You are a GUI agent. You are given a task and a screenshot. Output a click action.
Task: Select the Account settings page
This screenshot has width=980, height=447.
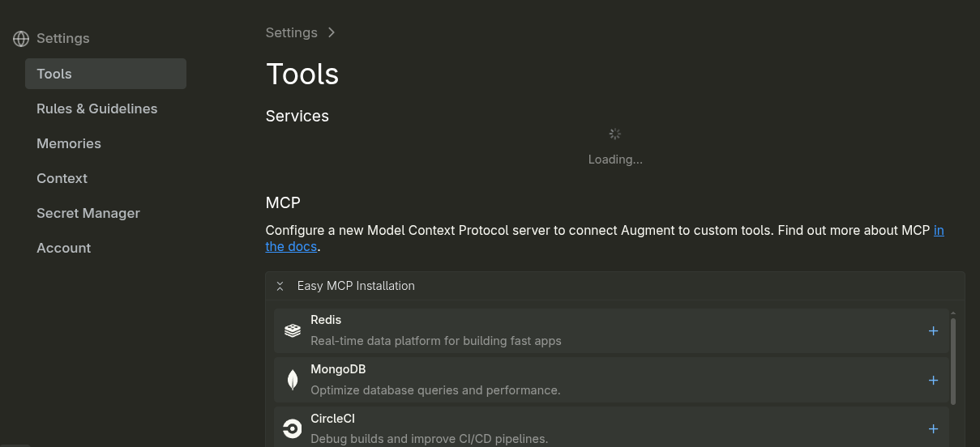pos(63,248)
